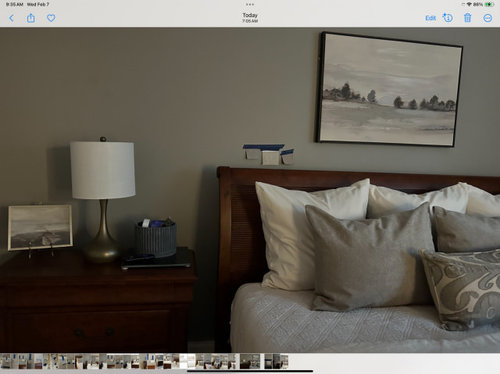Tap the table lamp in the photo
Screen dimensions: 500x374
(x=103, y=200)
